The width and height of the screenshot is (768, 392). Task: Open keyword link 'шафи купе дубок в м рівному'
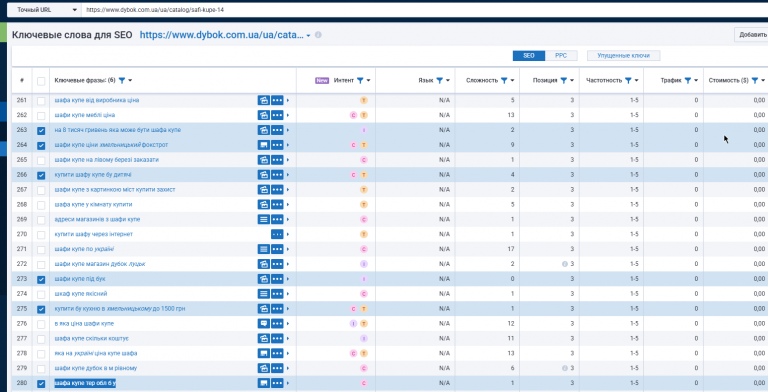[96, 368]
